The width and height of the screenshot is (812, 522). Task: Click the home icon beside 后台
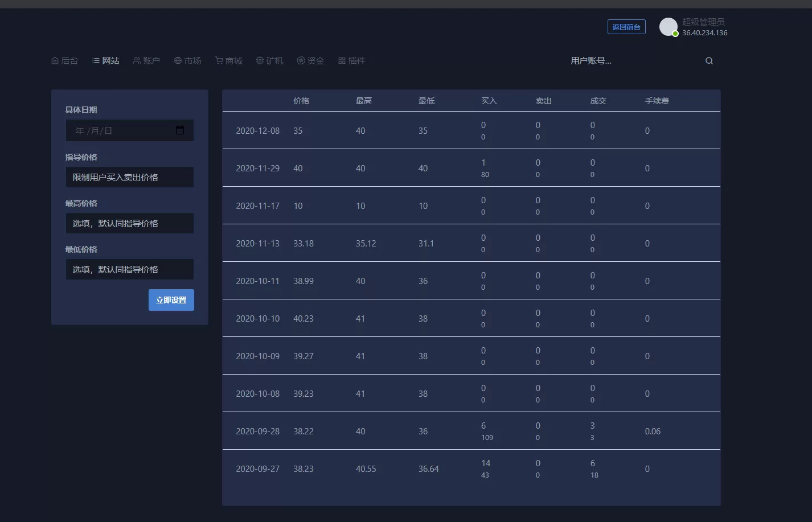click(55, 60)
